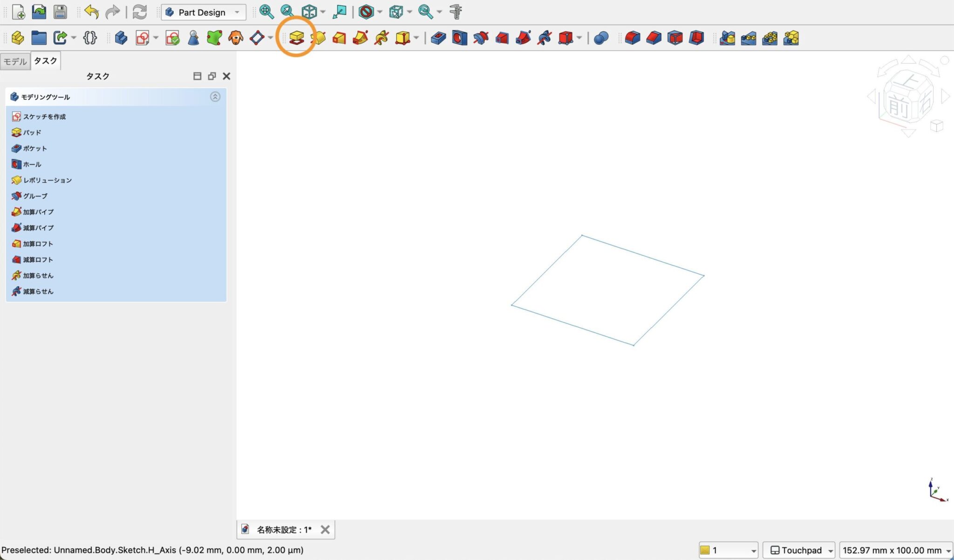This screenshot has width=954, height=560.
Task: Click パッド in the task panel
Action: pyautogui.click(x=26, y=132)
